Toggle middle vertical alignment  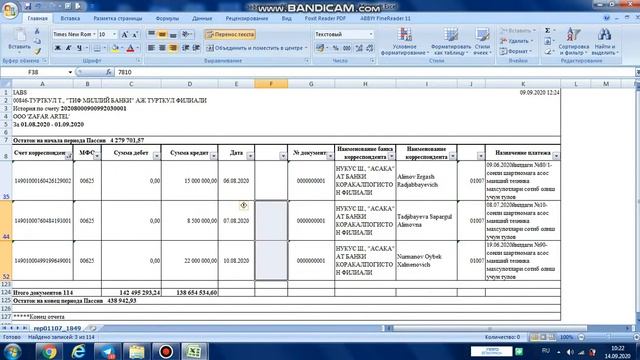(x=162, y=34)
